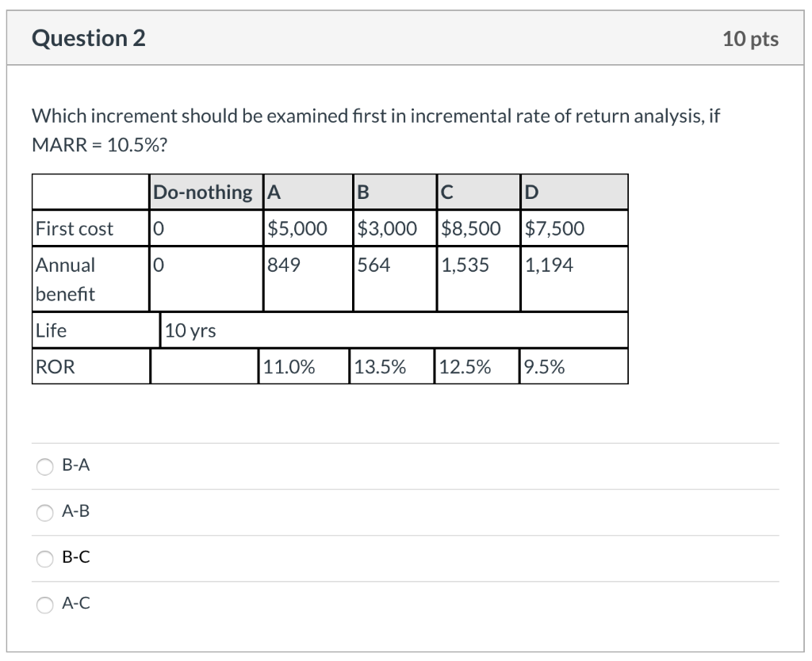Click the B-A answer label text
The height and width of the screenshot is (661, 812).
click(75, 464)
